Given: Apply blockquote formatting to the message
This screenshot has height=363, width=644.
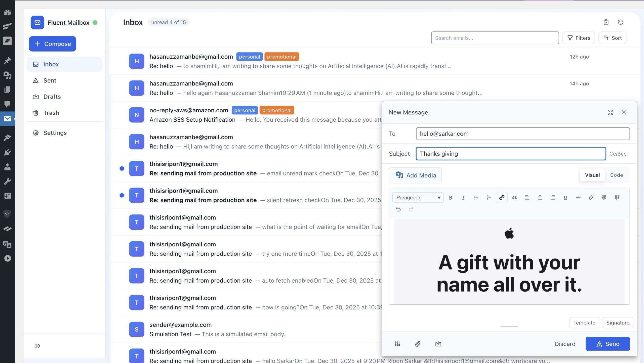Looking at the screenshot, I should click(x=514, y=198).
